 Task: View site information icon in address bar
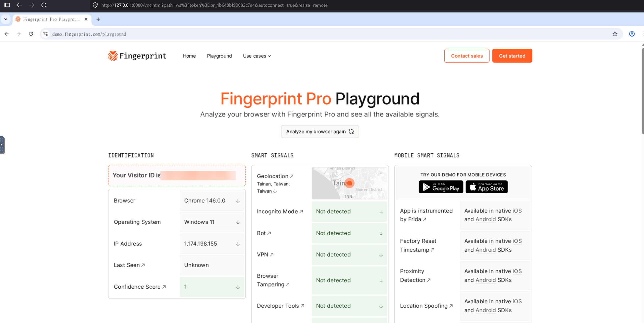click(46, 34)
